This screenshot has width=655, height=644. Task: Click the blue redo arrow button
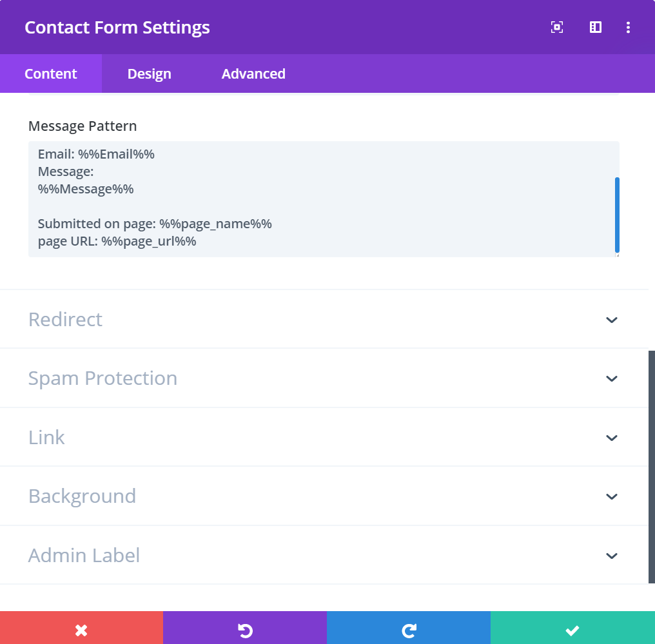coord(409,628)
